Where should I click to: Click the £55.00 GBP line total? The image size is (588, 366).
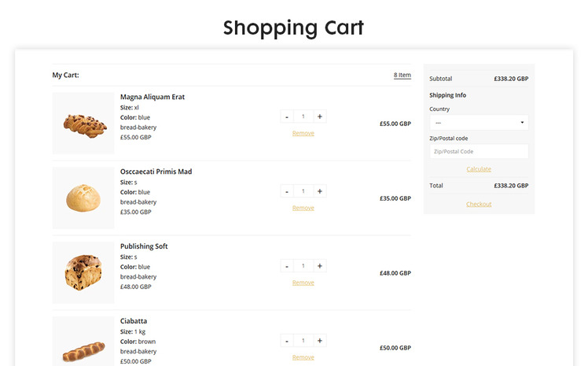tap(395, 124)
